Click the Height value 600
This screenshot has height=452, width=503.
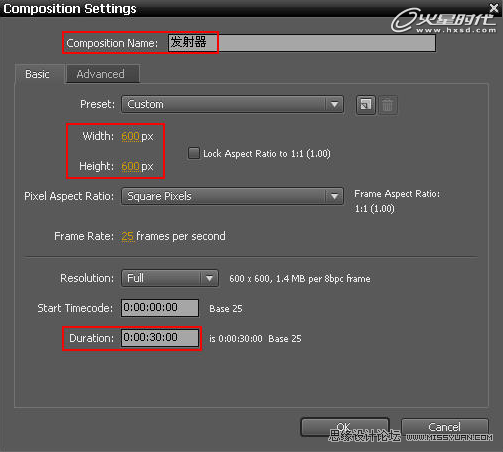(x=130, y=166)
